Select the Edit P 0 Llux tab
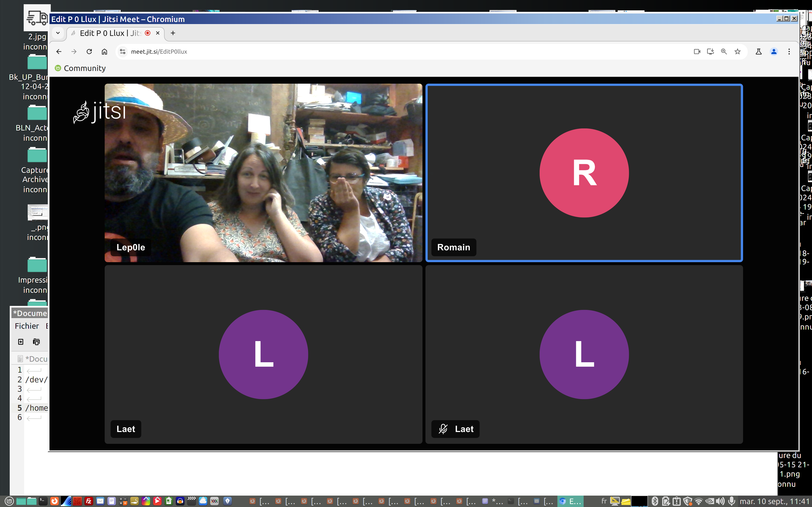 (111, 33)
